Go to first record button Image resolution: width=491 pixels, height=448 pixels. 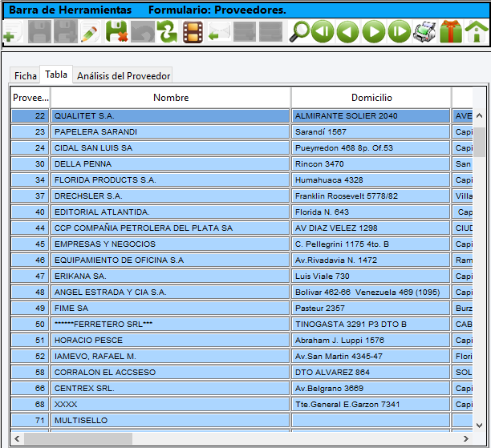pyautogui.click(x=323, y=31)
